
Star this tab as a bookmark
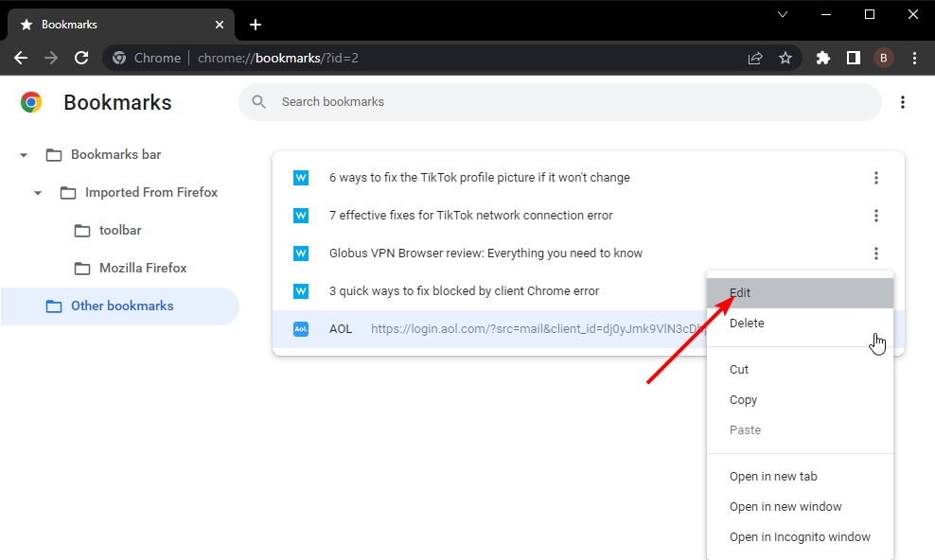(785, 58)
